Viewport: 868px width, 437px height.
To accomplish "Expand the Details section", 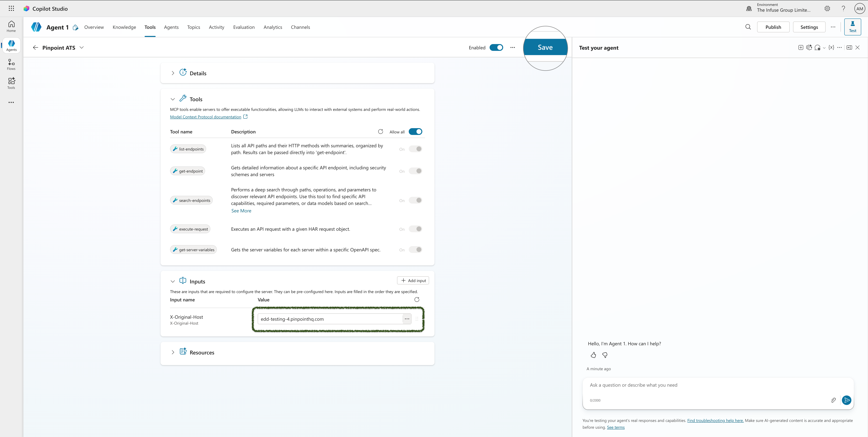I will pos(173,73).
